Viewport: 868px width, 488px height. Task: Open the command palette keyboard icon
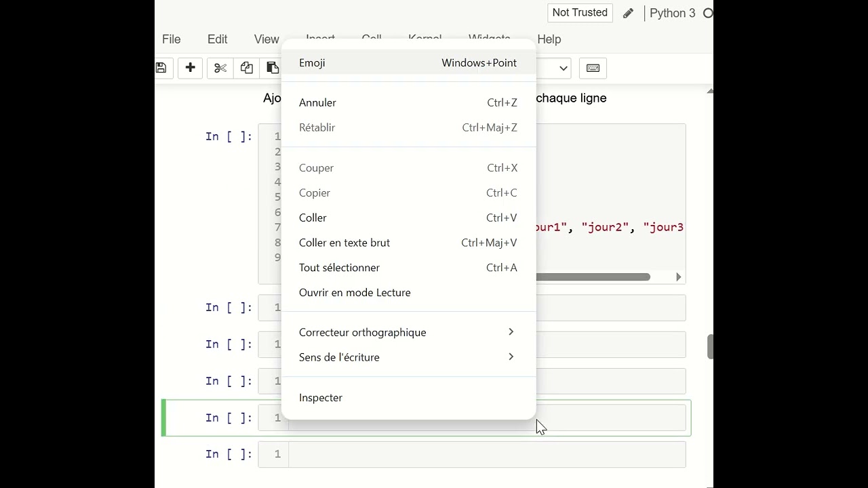click(593, 68)
